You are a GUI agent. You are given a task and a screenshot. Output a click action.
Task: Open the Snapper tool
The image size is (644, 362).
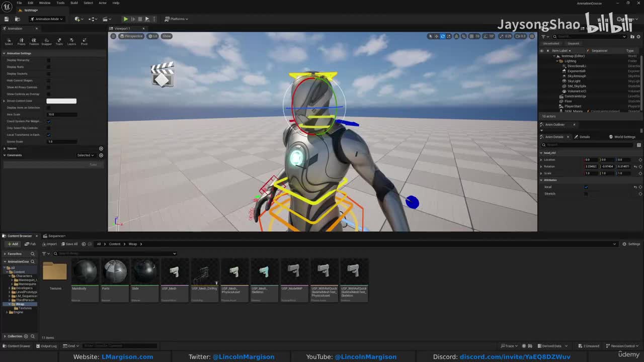(x=46, y=41)
